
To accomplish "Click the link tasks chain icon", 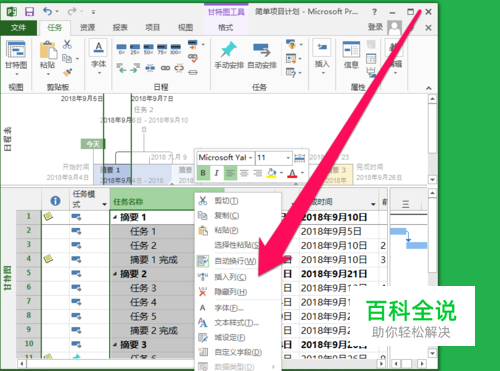I will pyautogui.click(x=165, y=68).
